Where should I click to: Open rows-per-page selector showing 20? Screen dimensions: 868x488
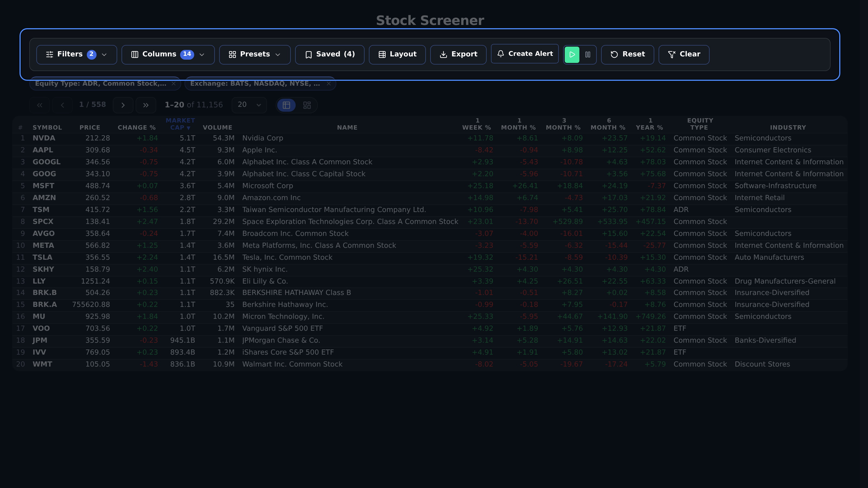click(x=249, y=105)
